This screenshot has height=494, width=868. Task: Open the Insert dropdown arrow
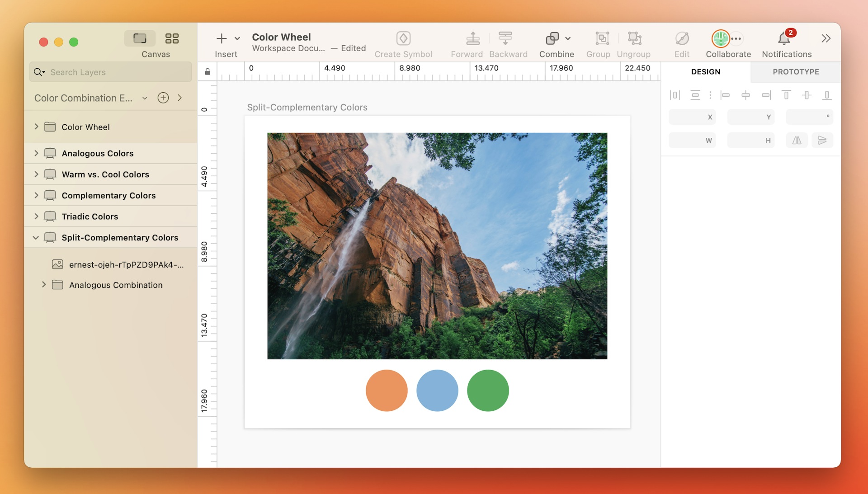pyautogui.click(x=237, y=38)
